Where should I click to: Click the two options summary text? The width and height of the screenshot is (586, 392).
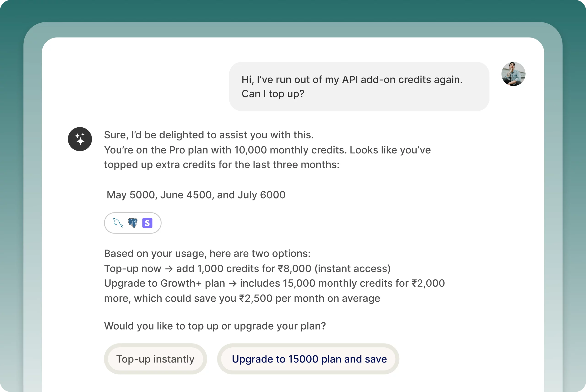tap(207, 253)
